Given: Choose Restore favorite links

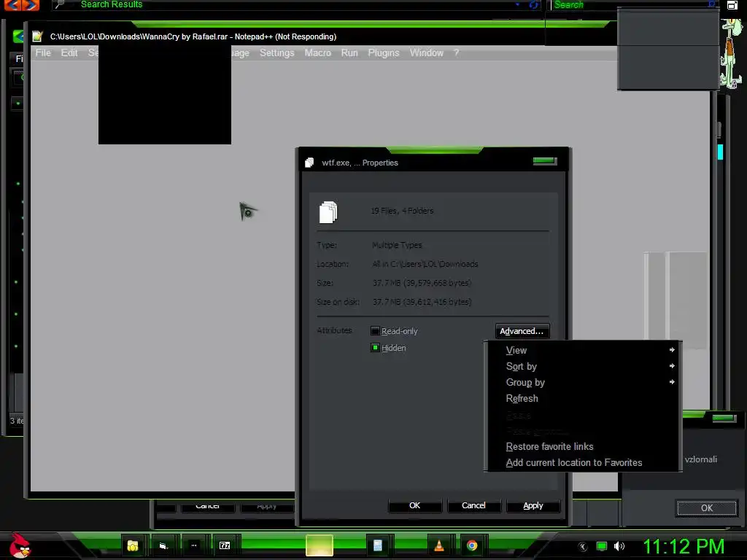Looking at the screenshot, I should pyautogui.click(x=584, y=447).
